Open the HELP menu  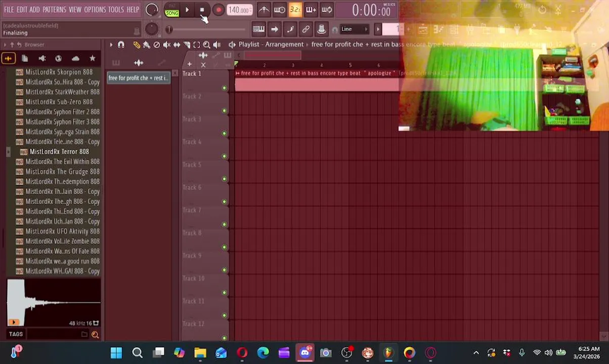tap(133, 10)
